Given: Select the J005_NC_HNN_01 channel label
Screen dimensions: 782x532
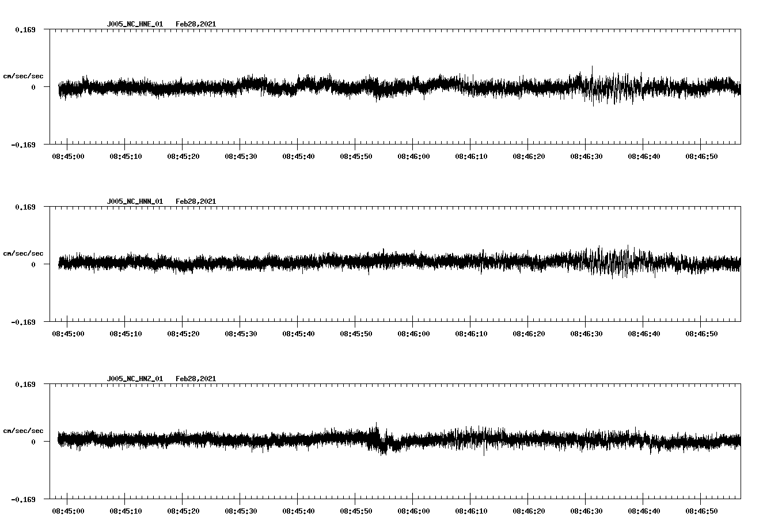Looking at the screenshot, I should [x=135, y=202].
